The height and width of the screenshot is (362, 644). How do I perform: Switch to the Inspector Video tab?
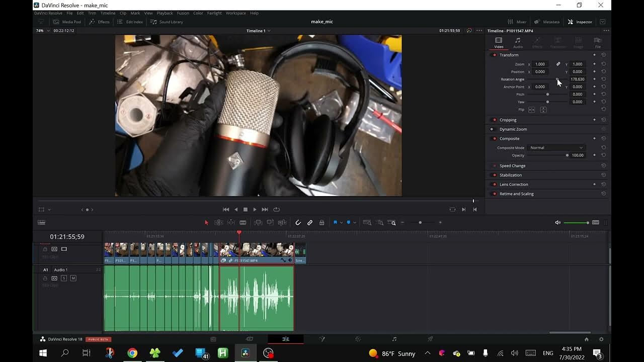tap(499, 43)
